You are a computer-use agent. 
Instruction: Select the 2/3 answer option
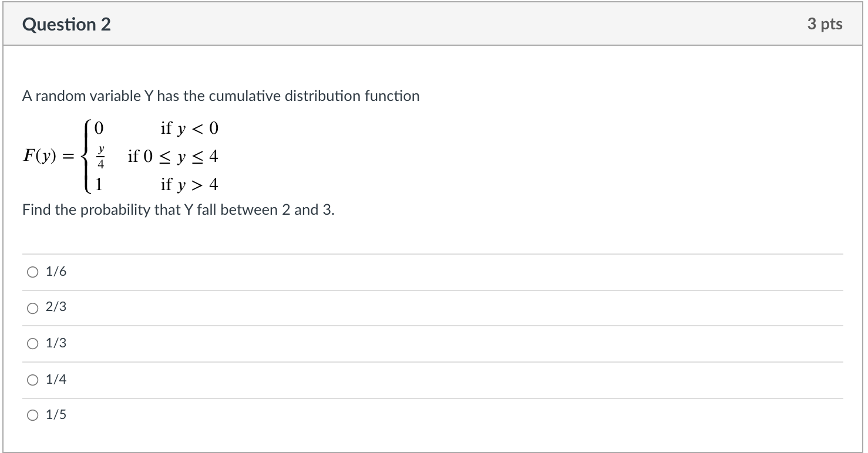32,307
